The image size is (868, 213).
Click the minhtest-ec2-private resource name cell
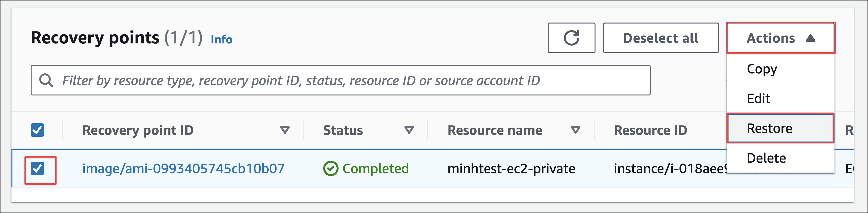(x=511, y=168)
